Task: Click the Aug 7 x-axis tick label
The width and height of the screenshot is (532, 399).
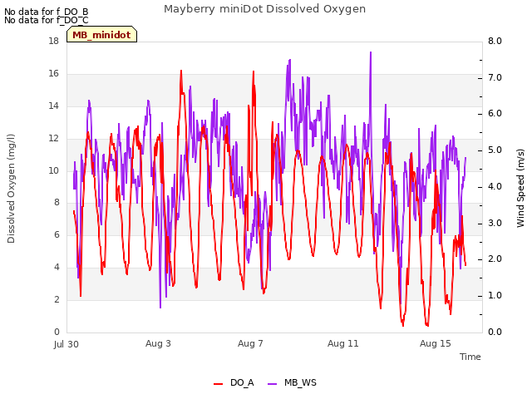Action: pos(250,343)
